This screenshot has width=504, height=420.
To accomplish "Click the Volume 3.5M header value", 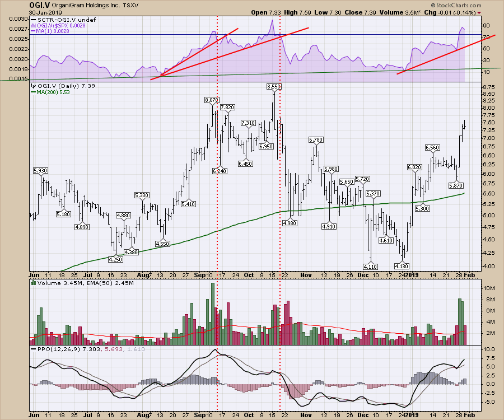I will tap(400, 12).
